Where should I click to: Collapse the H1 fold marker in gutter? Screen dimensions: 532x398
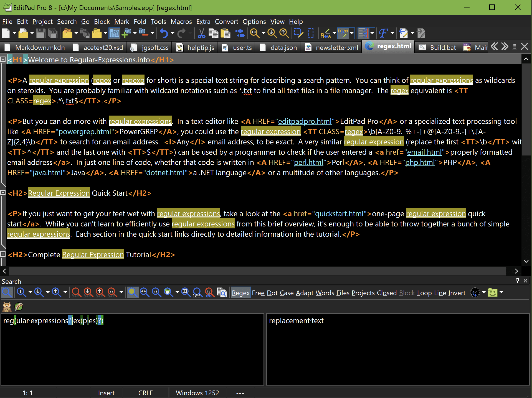click(x=3, y=59)
